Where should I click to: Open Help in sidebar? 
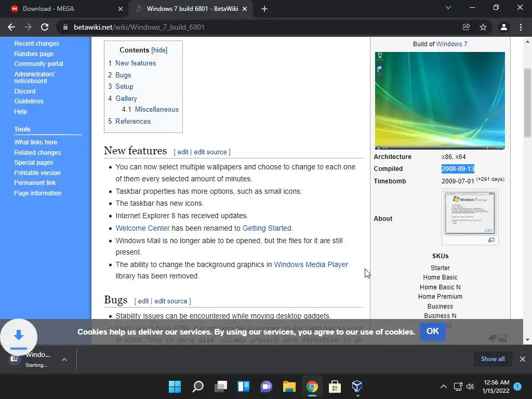click(20, 111)
